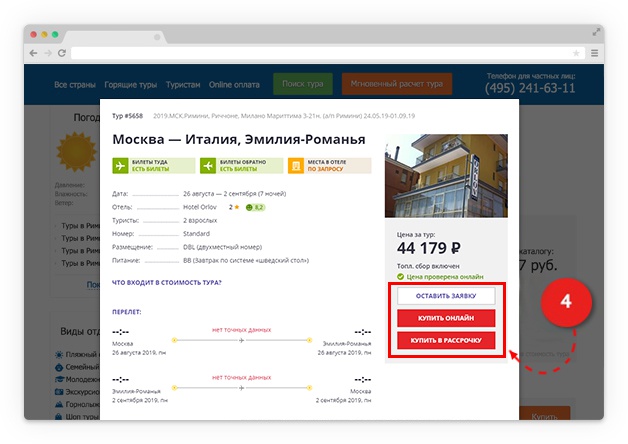Viewport: 628px width, 444px height.
Task: Bookmark the page with star icon
Action: coord(576,52)
